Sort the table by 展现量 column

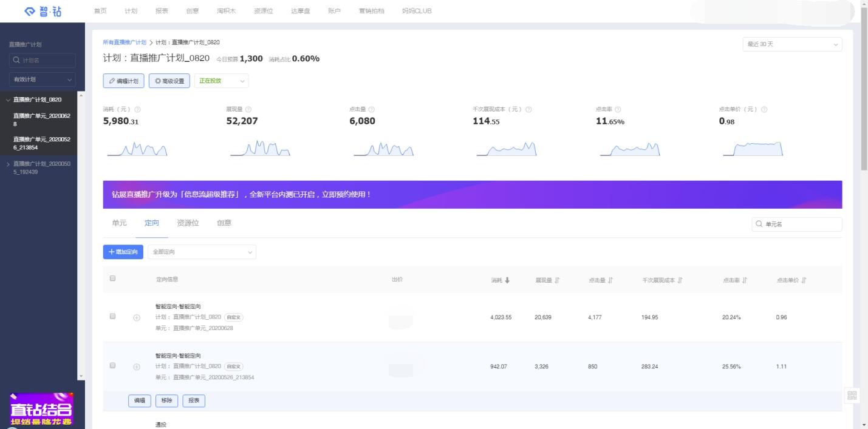click(x=557, y=280)
